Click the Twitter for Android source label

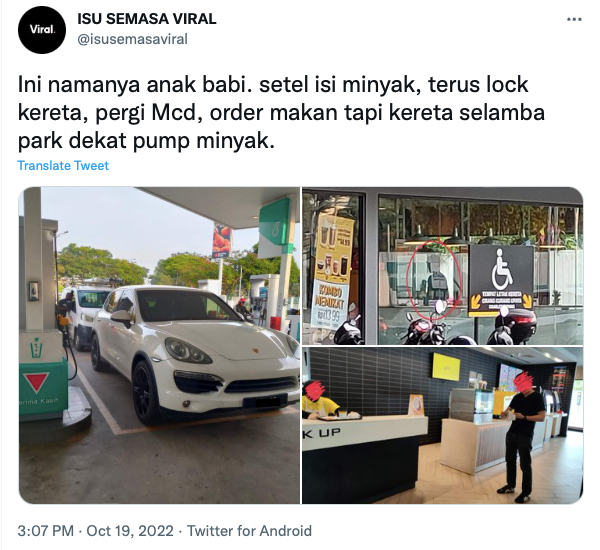(x=249, y=531)
